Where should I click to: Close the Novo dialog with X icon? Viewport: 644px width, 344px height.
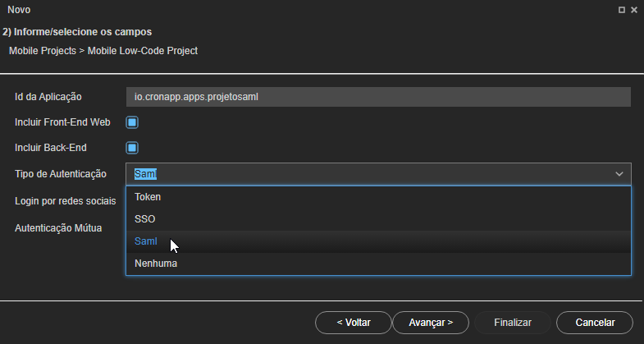tap(634, 10)
